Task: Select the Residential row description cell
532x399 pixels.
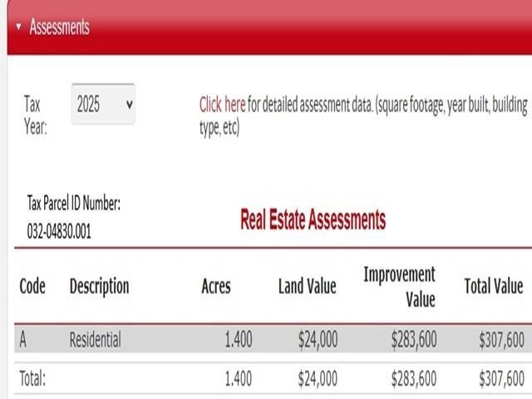Action: point(95,339)
